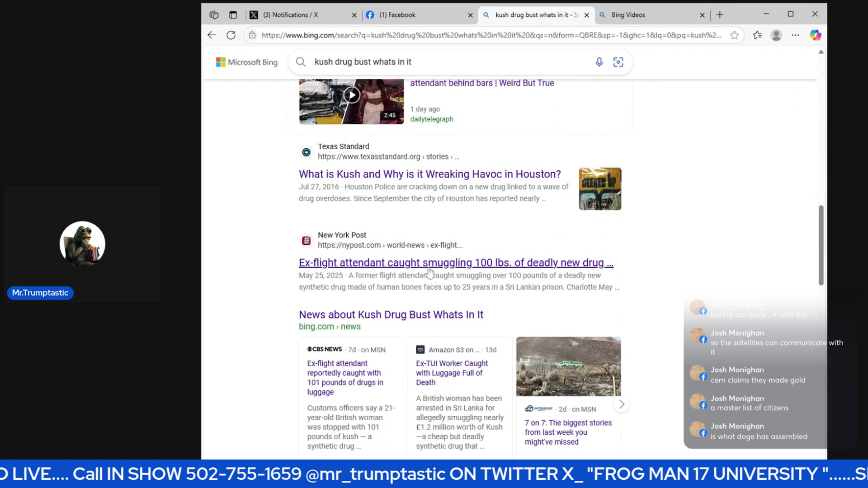Screen dimensions: 868x488
Task: Click the scrollbar up arrow
Action: click(x=821, y=52)
